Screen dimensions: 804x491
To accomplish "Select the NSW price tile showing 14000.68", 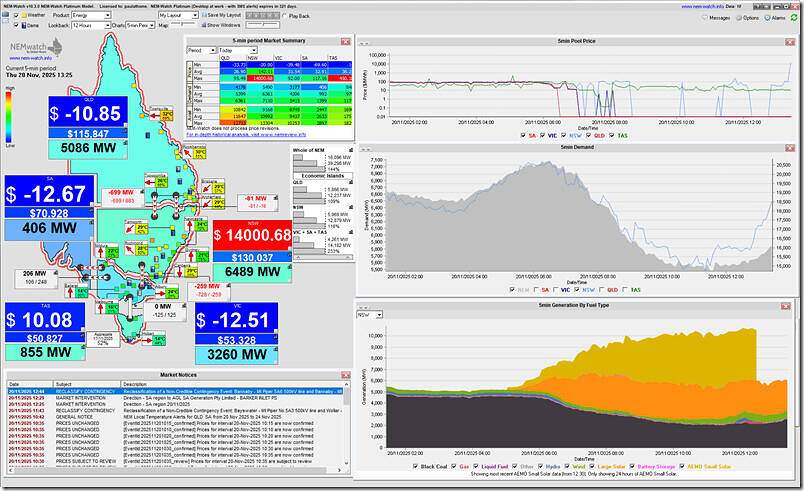I will [x=252, y=235].
